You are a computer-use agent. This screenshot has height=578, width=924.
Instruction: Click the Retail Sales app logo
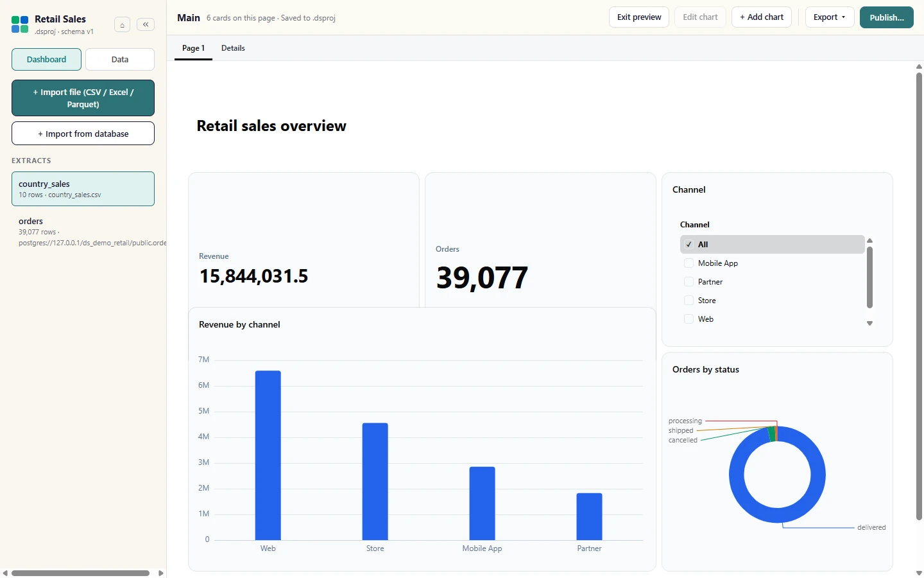20,25
